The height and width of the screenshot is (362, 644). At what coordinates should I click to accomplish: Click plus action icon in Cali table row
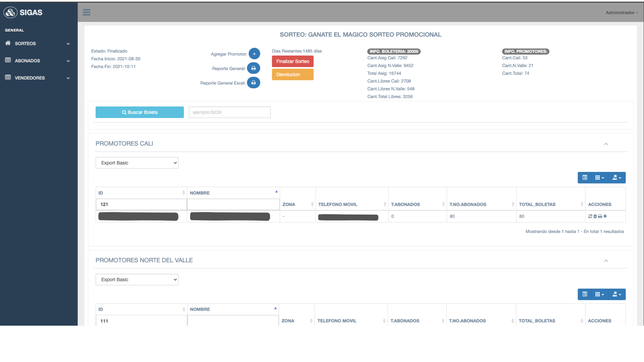click(605, 216)
